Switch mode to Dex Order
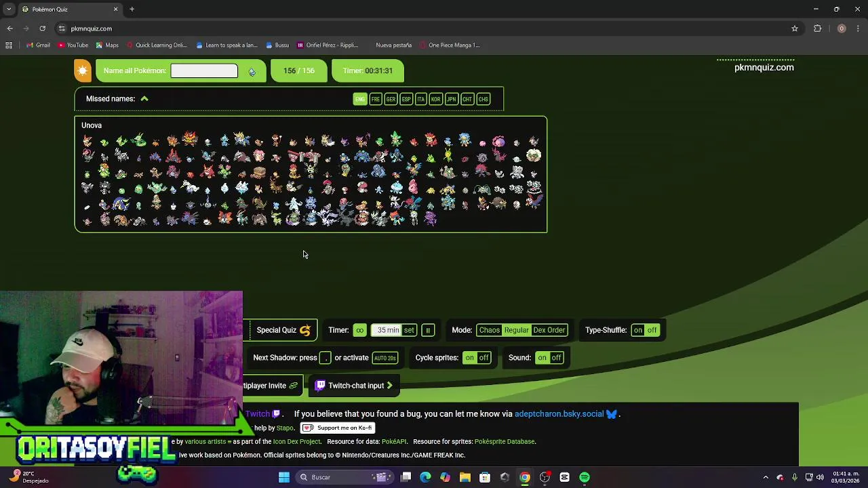Viewport: 868px width, 488px height. click(x=549, y=330)
